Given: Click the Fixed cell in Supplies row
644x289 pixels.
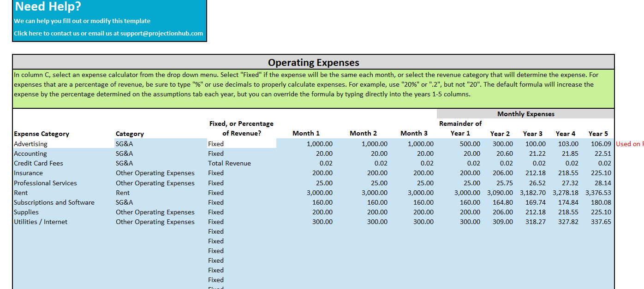Looking at the screenshot, I should pyautogui.click(x=242, y=212).
